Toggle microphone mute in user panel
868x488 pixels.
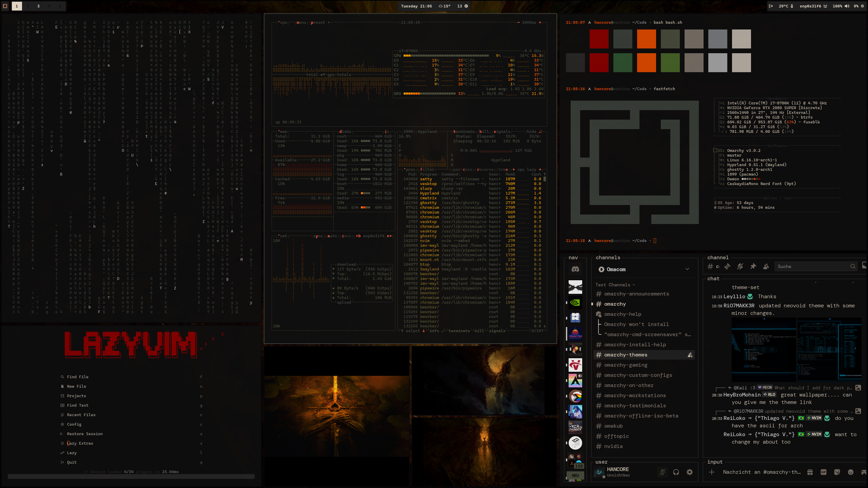tap(662, 472)
